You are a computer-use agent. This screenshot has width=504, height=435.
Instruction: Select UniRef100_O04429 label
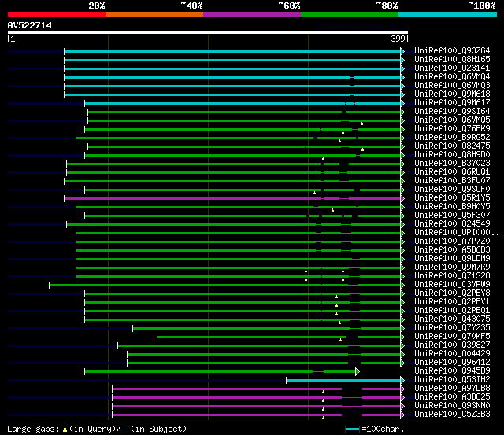452,354
